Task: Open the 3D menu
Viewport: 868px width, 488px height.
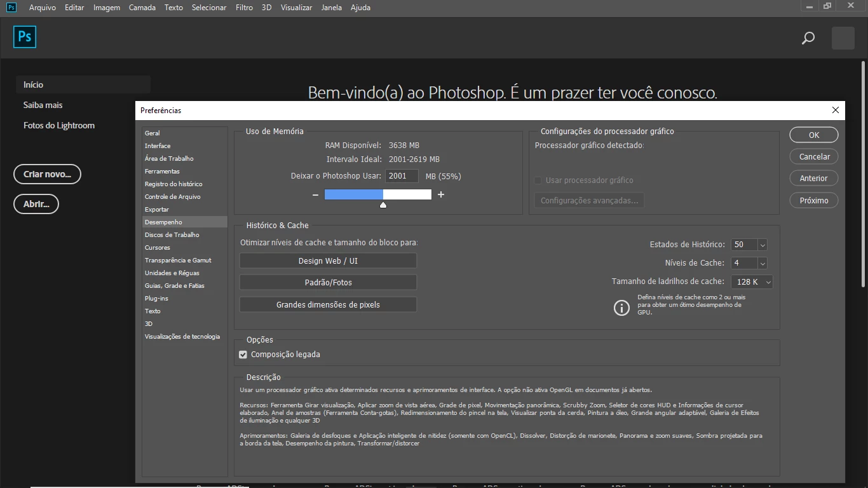Action: [x=266, y=8]
